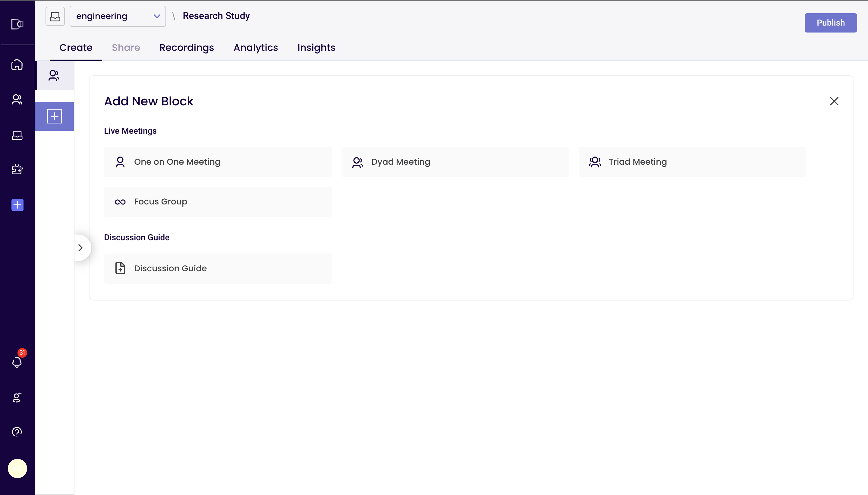Image resolution: width=868 pixels, height=495 pixels.
Task: Click the app logo in the sidebar
Action: pos(17,24)
